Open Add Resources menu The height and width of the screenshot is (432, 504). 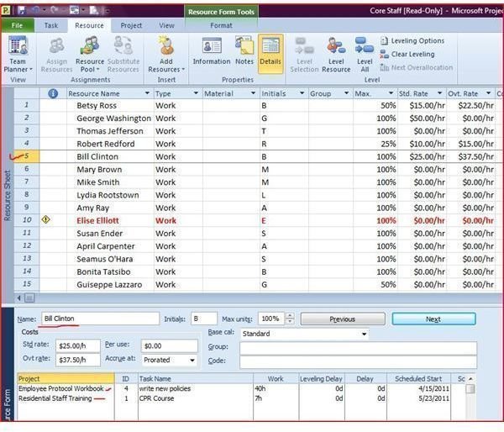click(x=166, y=54)
